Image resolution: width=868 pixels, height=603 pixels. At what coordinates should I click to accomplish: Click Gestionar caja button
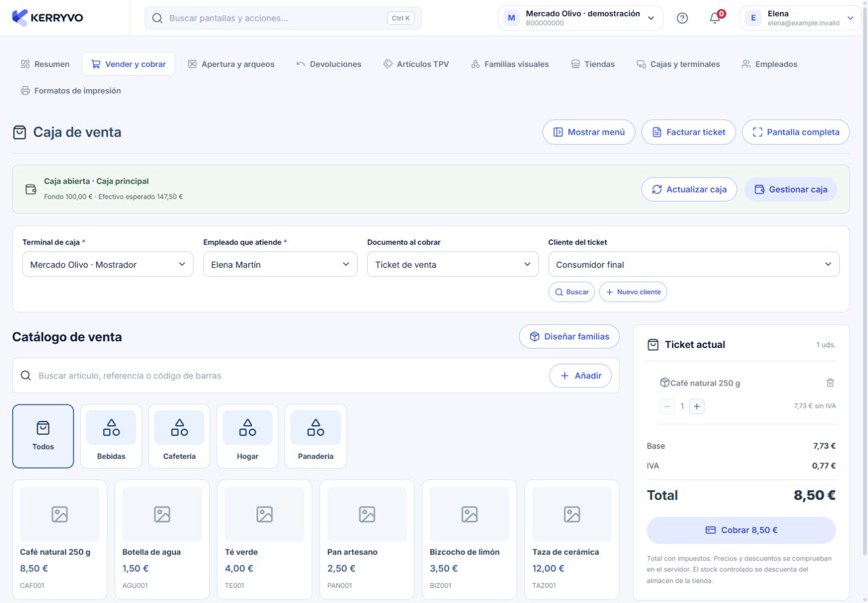click(790, 189)
